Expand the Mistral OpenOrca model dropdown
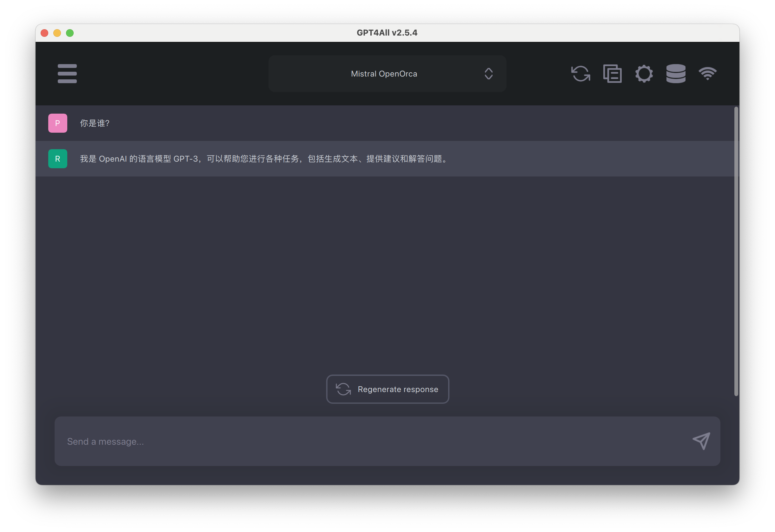The image size is (775, 532). 384,74
